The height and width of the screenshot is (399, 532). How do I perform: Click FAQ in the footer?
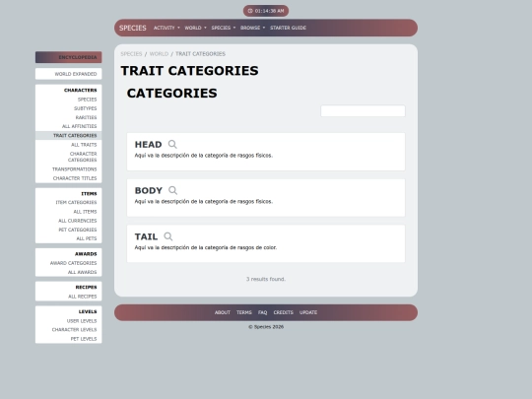[x=263, y=312]
